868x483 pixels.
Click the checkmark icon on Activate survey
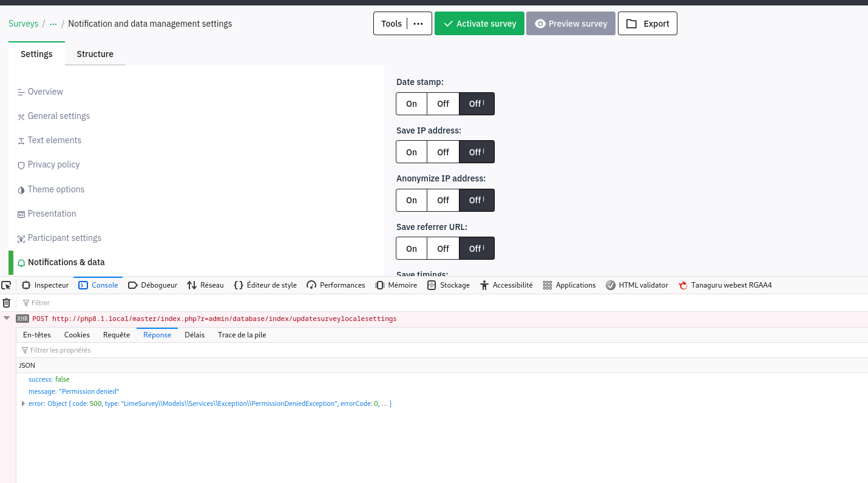(449, 24)
